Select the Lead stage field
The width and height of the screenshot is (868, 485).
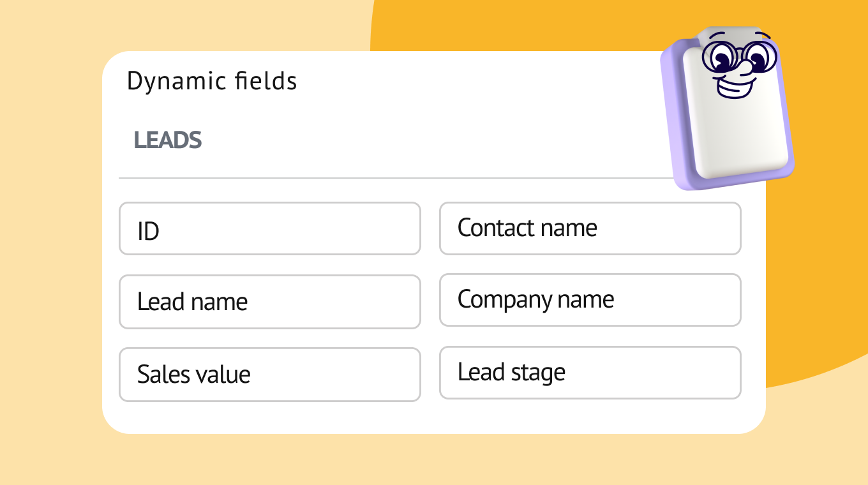(x=590, y=373)
